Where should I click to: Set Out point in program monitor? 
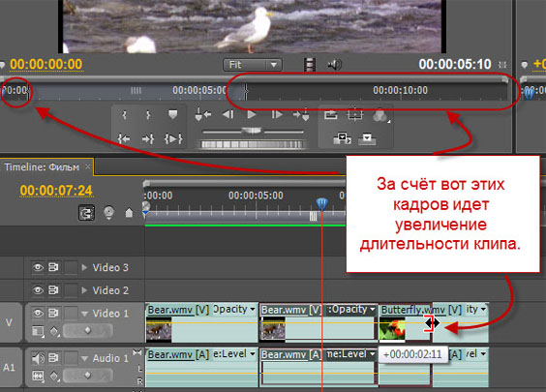point(148,115)
